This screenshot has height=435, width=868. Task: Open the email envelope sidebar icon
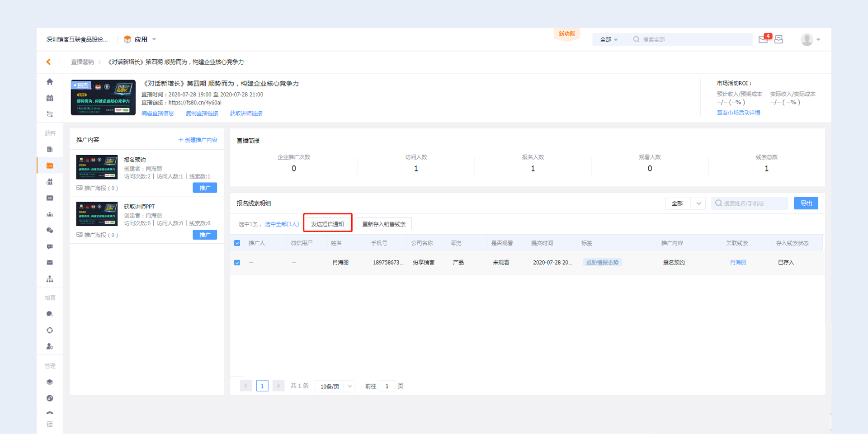50,263
